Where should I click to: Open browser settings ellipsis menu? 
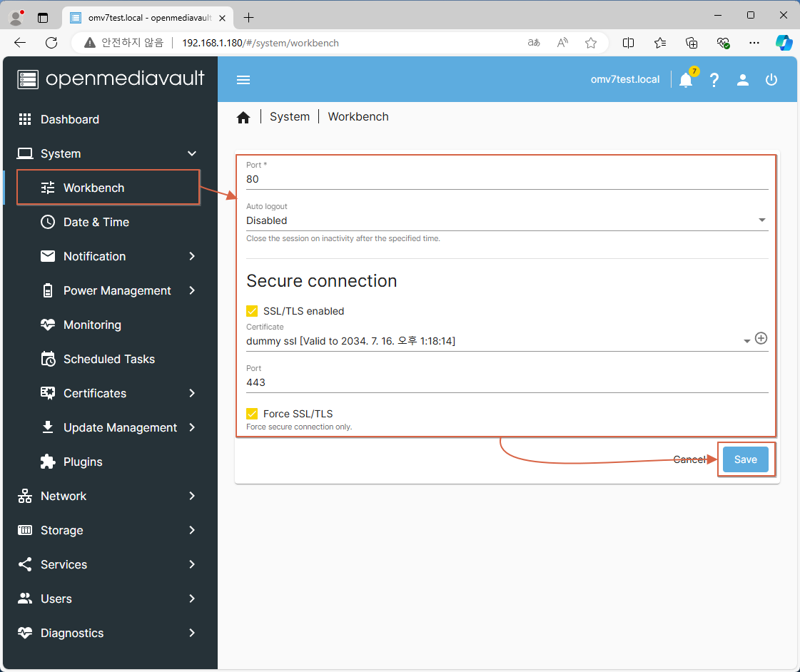point(754,43)
